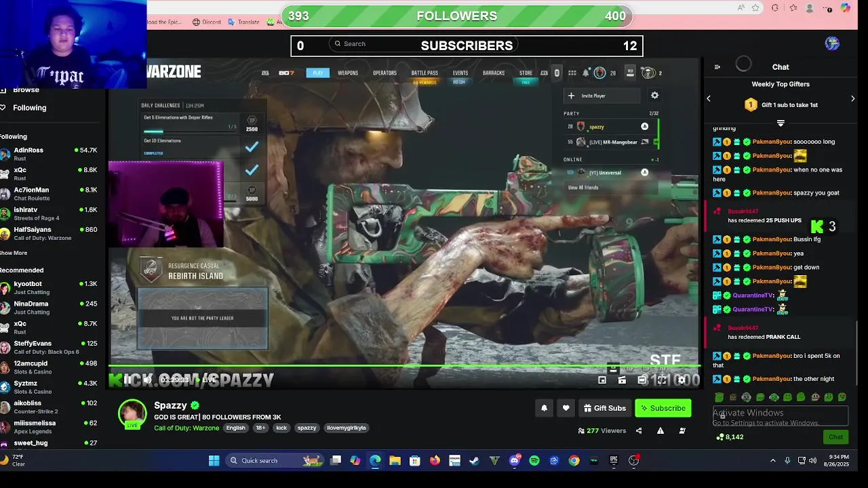Open HalfSaiyans channel in sidebar
The height and width of the screenshot is (488, 868).
click(49, 233)
